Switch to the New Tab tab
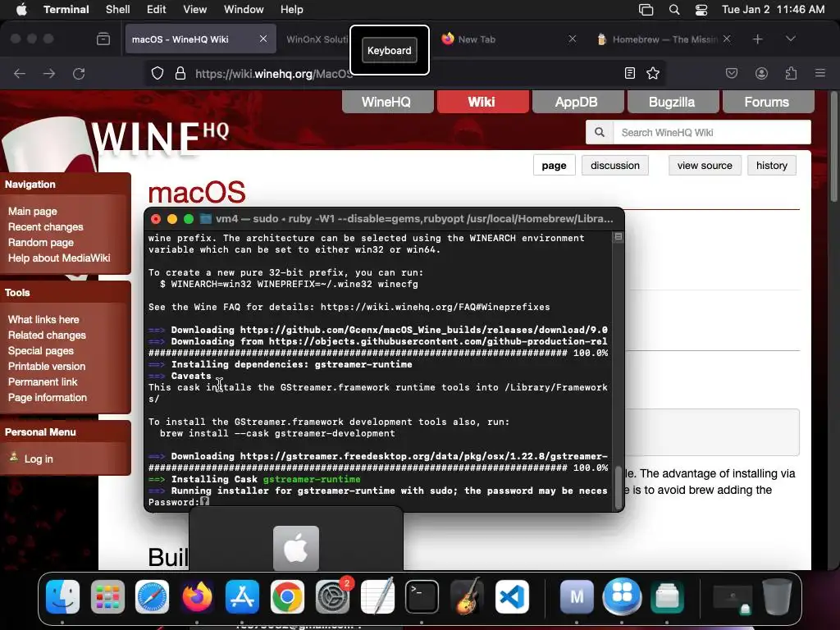Image resolution: width=840 pixels, height=630 pixels. (509, 39)
